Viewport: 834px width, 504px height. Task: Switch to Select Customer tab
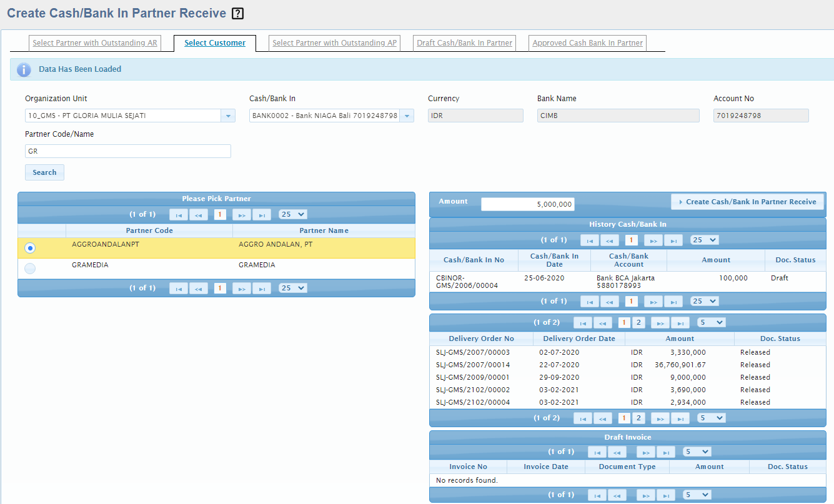coord(215,43)
